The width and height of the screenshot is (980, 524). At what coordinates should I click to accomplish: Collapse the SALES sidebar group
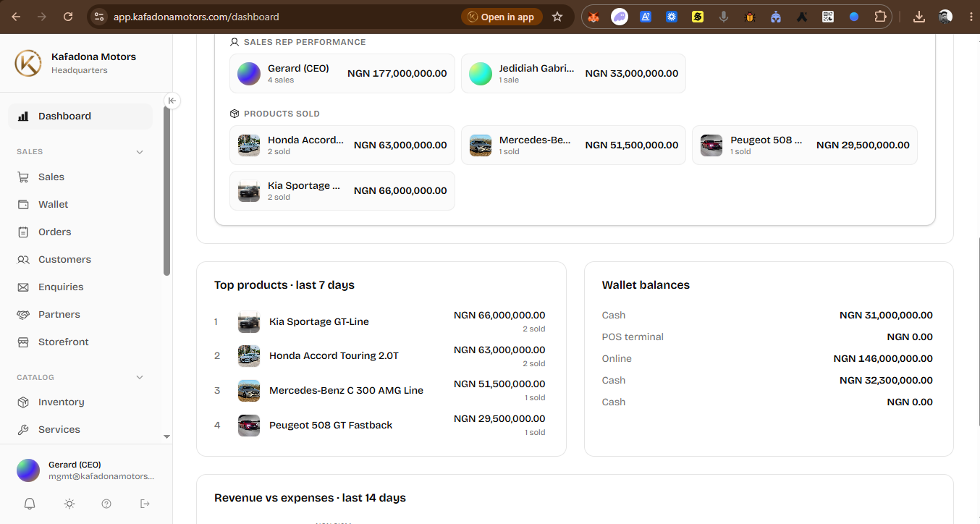point(140,152)
